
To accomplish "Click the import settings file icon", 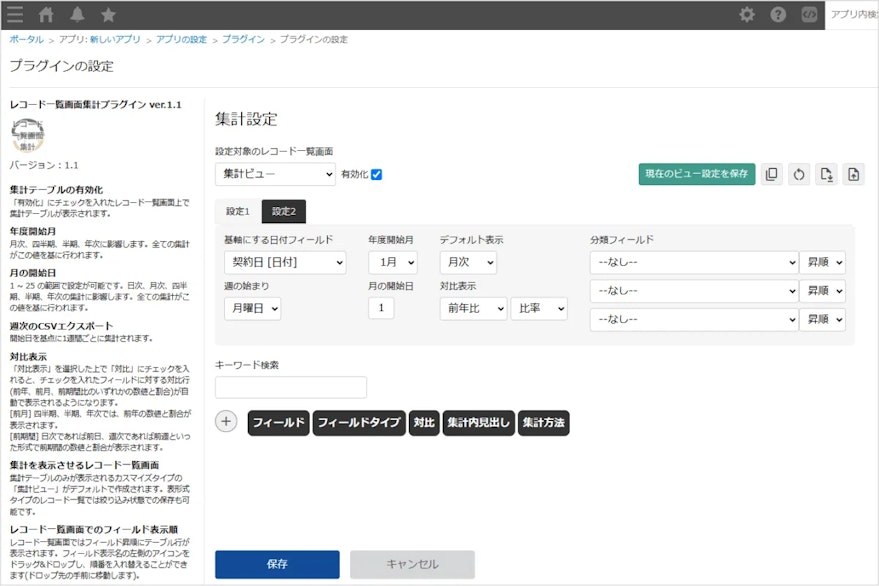I will (x=853, y=175).
